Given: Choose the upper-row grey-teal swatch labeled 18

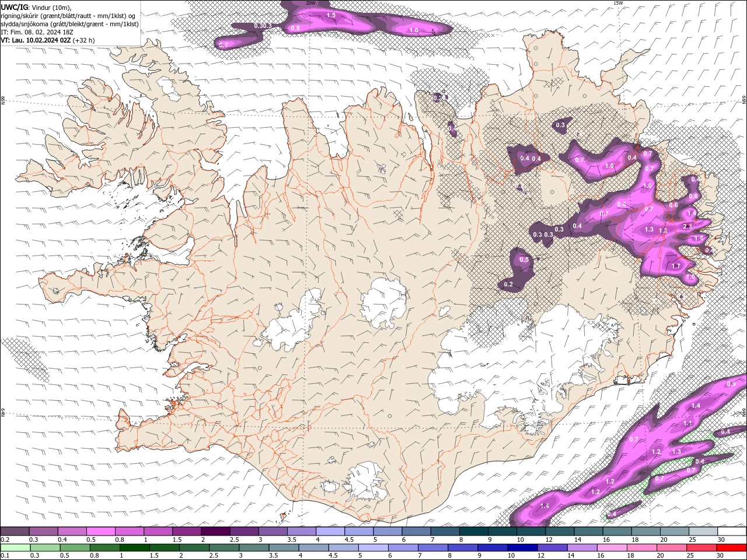Looking at the screenshot, I should (646, 531).
